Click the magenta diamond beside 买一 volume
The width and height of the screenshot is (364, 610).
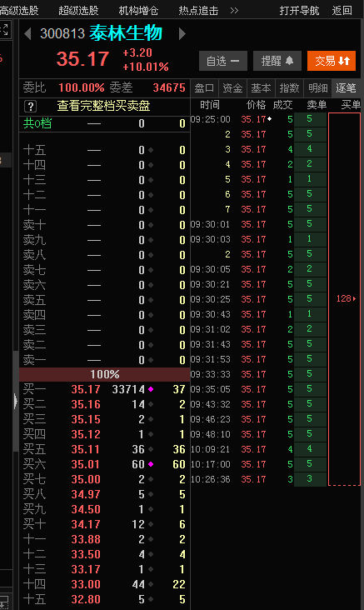click(x=151, y=389)
